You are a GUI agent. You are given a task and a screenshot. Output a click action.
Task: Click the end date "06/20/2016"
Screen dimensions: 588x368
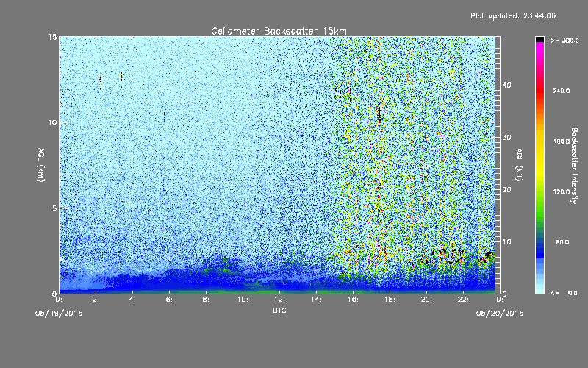click(500, 314)
